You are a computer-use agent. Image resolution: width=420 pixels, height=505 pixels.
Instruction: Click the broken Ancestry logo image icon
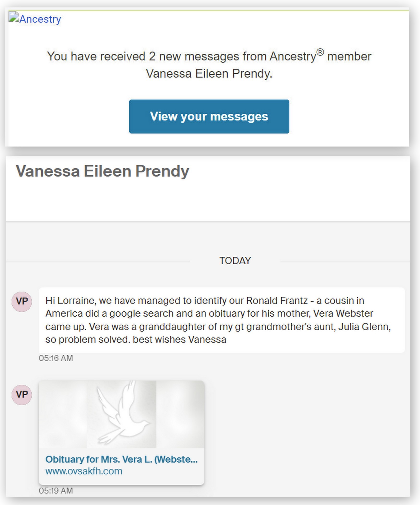tap(13, 17)
